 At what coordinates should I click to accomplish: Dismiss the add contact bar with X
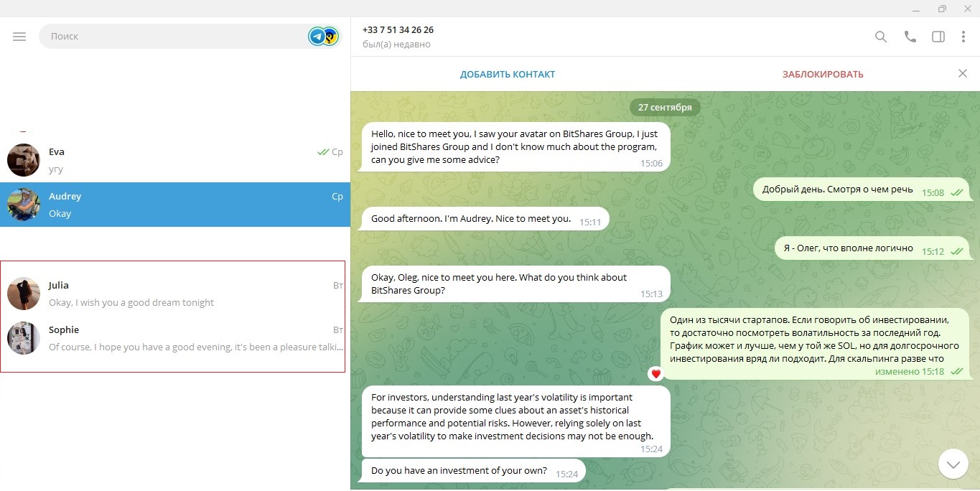click(x=963, y=73)
